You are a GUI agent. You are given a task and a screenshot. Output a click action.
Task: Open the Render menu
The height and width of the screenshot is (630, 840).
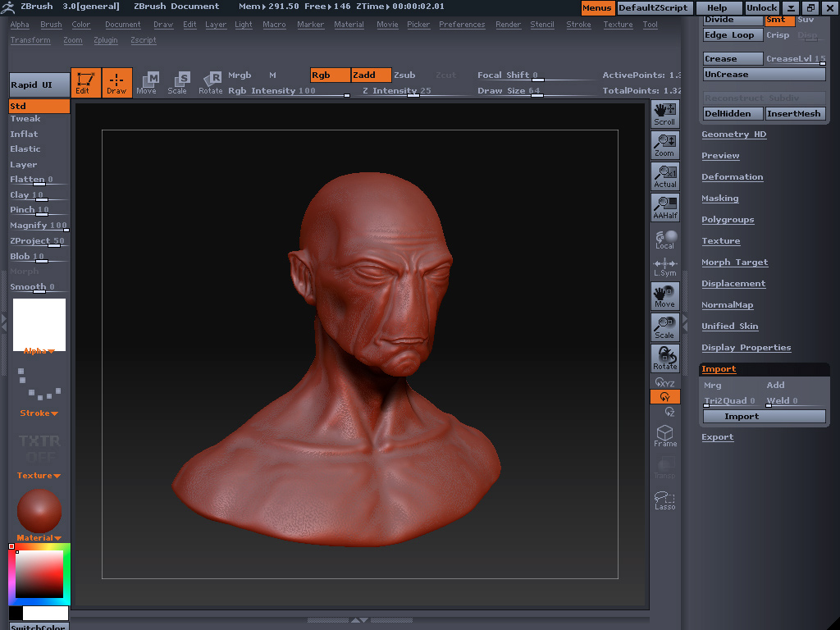coord(508,25)
